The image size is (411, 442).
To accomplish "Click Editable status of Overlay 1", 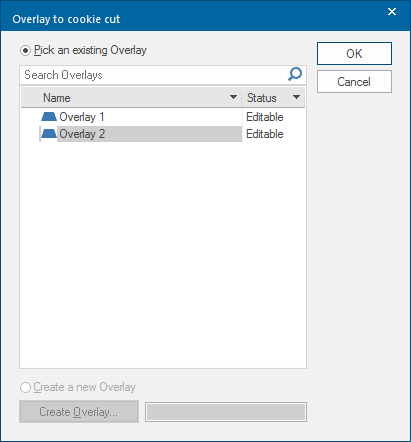I will coord(265,117).
